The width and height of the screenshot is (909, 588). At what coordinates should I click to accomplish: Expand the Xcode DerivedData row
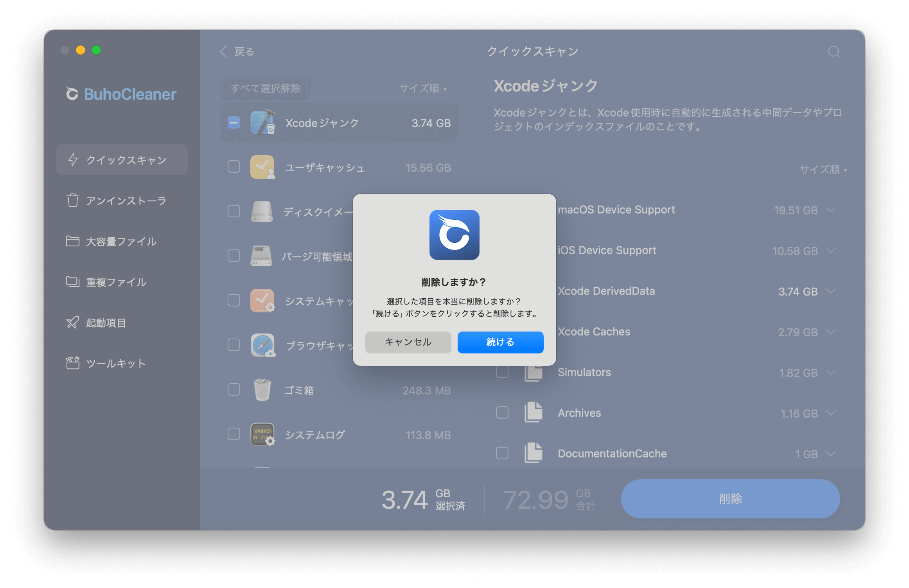(831, 291)
